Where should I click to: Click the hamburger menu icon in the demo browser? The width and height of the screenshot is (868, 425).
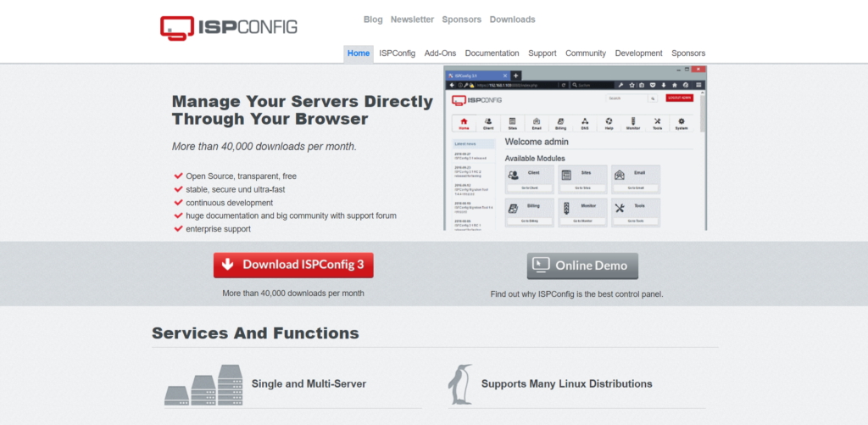coord(698,85)
